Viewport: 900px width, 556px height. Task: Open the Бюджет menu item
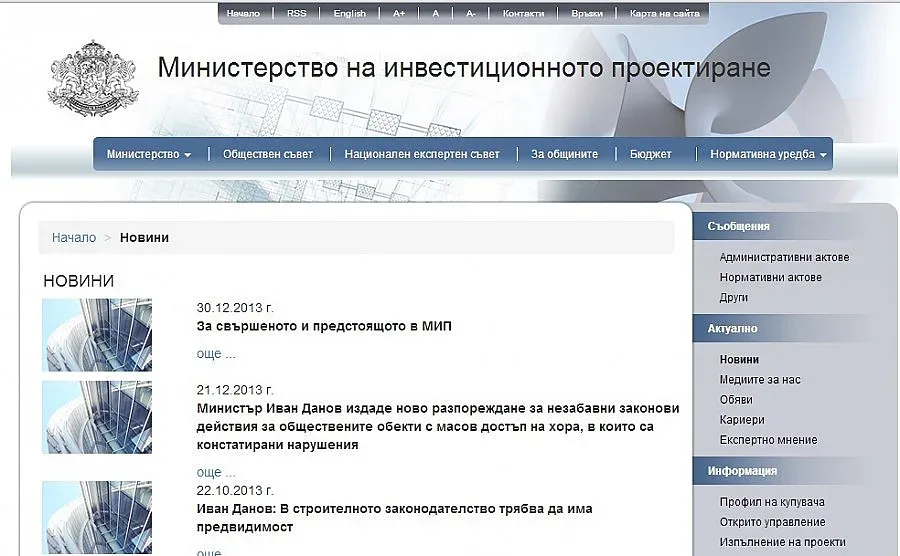click(x=650, y=155)
